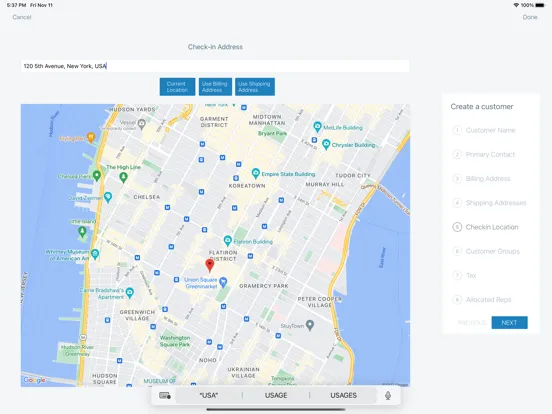Tap the keyboard dictation microphone icon
This screenshot has height=414, width=552.
click(x=388, y=395)
